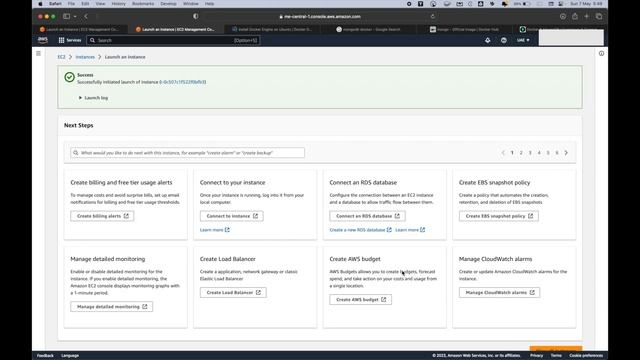Click the Next Steps search box
The image size is (640, 360).
187,153
